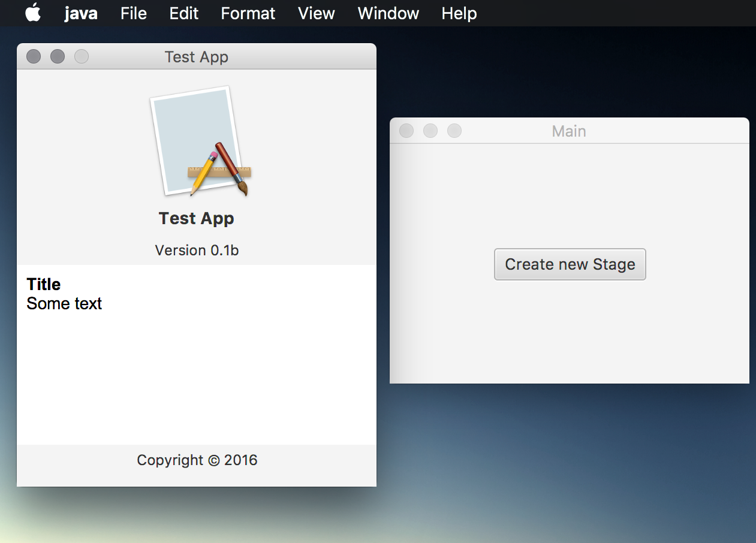
Task: Click the Some text line
Action: 64,303
